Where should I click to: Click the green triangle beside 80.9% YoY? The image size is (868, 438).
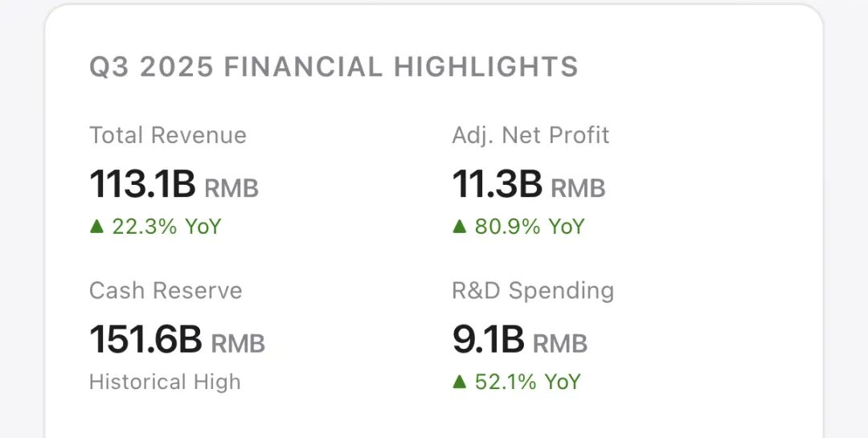(460, 227)
